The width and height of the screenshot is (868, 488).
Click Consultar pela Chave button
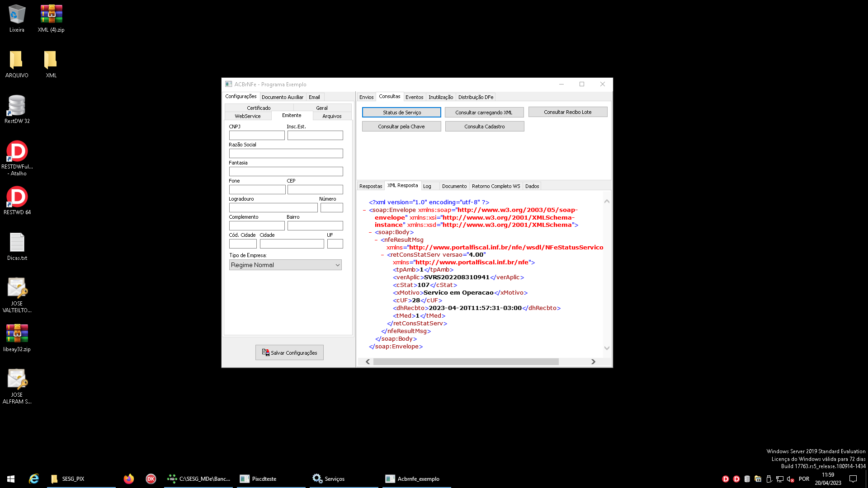click(x=401, y=127)
